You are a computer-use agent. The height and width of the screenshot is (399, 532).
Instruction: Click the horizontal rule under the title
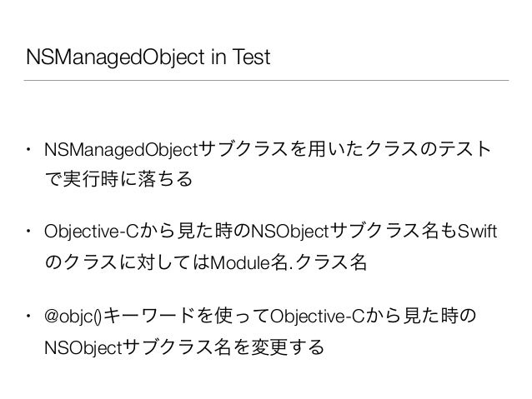pos(266,80)
